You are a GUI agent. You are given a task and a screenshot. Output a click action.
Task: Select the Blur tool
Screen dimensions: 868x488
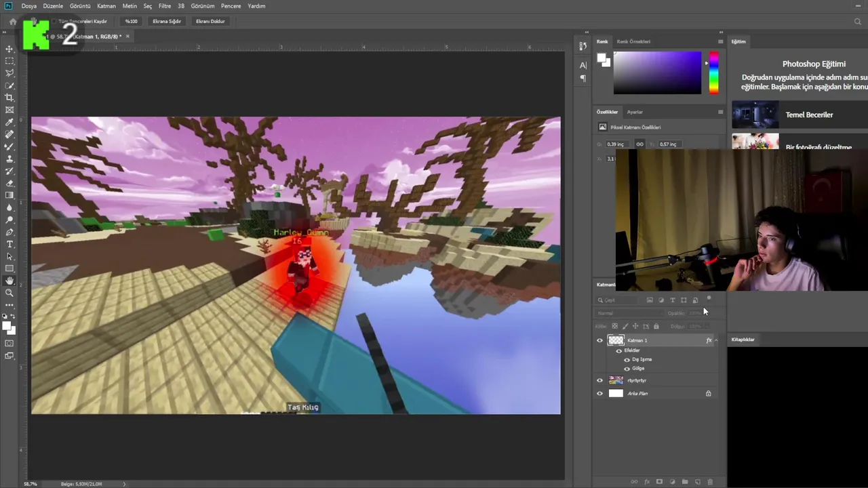tap(9, 207)
